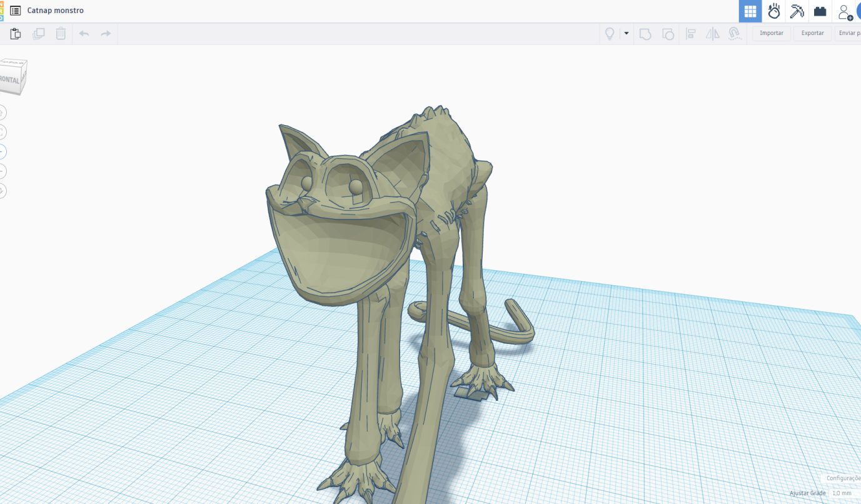Open the Ajustar Grade 1,0 mm dropdown
Image resolution: width=861 pixels, height=504 pixels.
coord(844,493)
